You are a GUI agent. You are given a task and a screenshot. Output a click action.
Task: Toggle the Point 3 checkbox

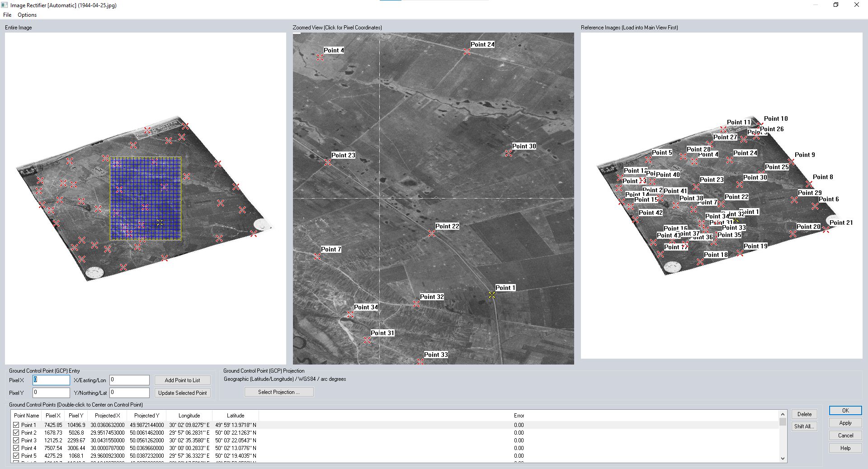point(16,441)
